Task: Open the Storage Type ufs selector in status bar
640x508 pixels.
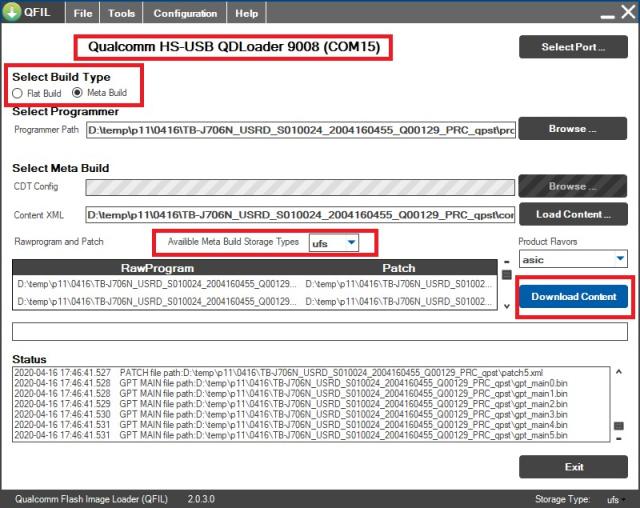Action: point(616,499)
